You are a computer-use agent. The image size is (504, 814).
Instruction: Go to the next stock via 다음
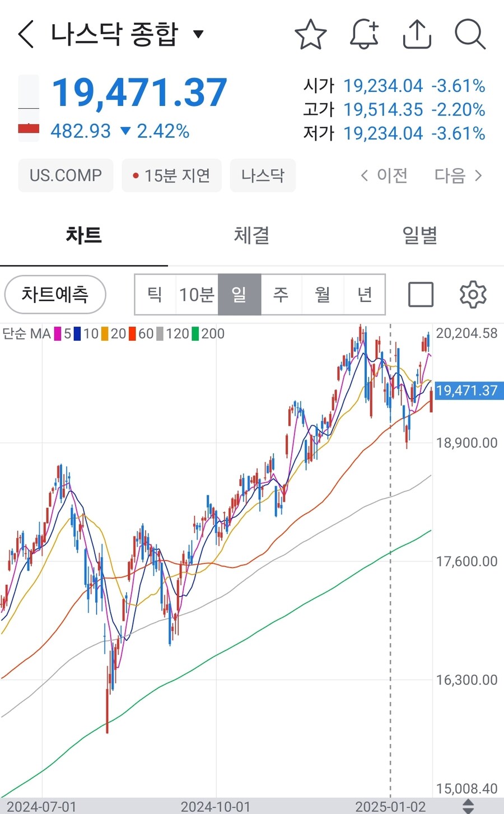tap(454, 175)
